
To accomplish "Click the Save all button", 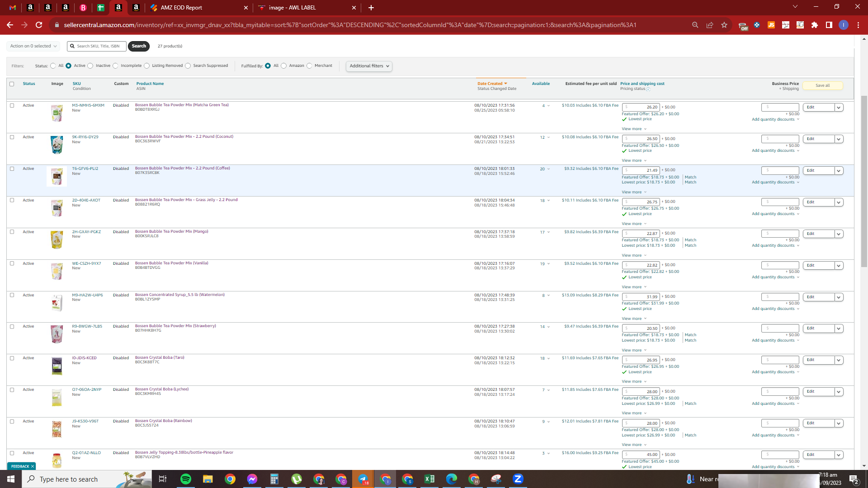I will click(822, 85).
